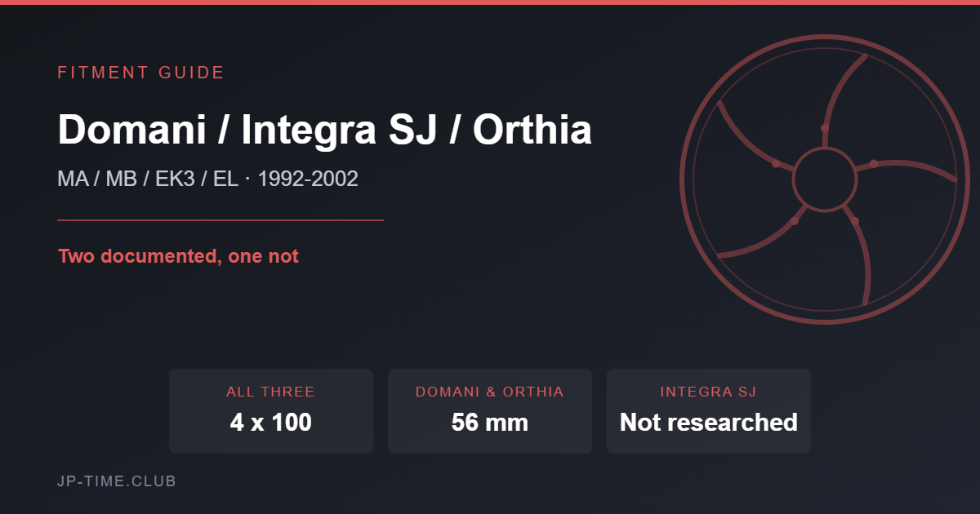Click the 'FITMENT GUIDE' label

[140, 73]
